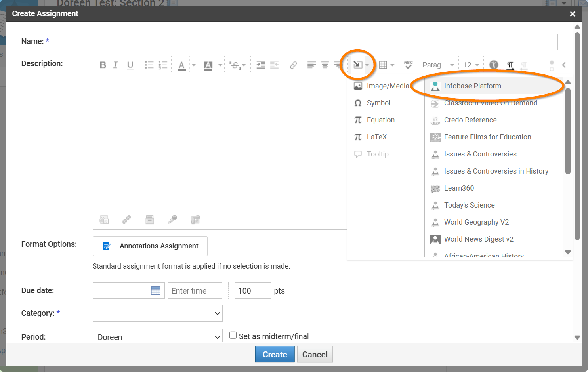Click the microphone recording icon below editor
The image size is (588, 372).
coord(173,219)
